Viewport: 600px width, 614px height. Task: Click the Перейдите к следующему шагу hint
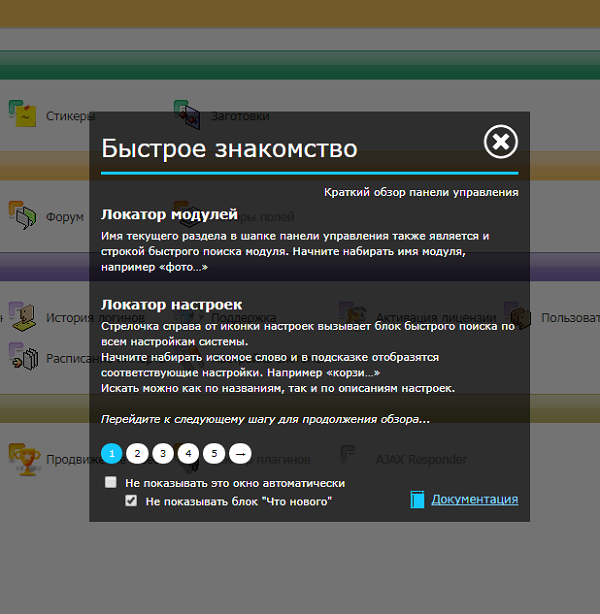pos(265,419)
